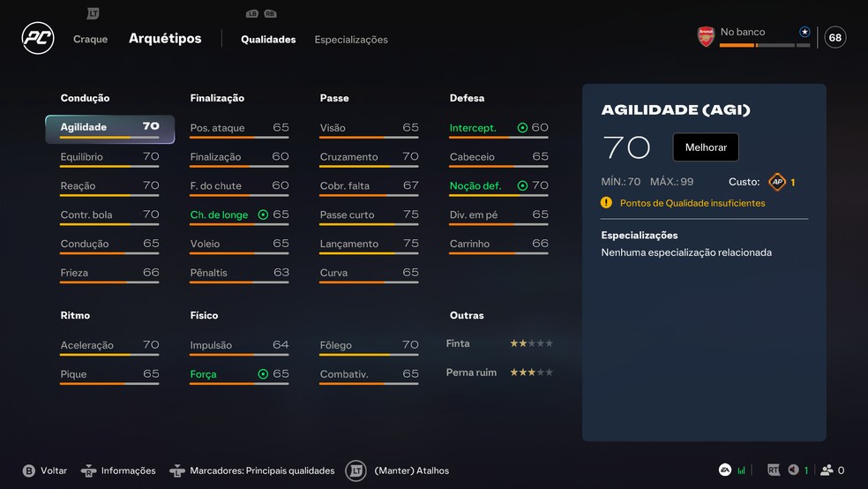Screen dimensions: 868x489
Task: Click the green marker icon on Ch. de longe
Action: (263, 214)
